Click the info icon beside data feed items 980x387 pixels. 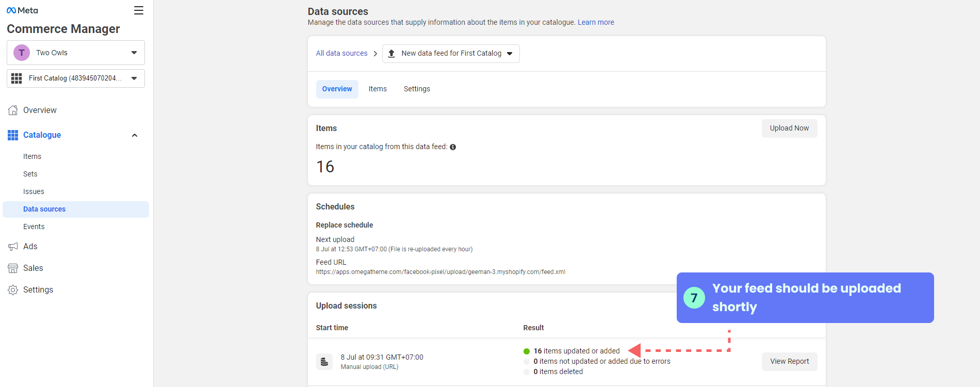point(453,147)
